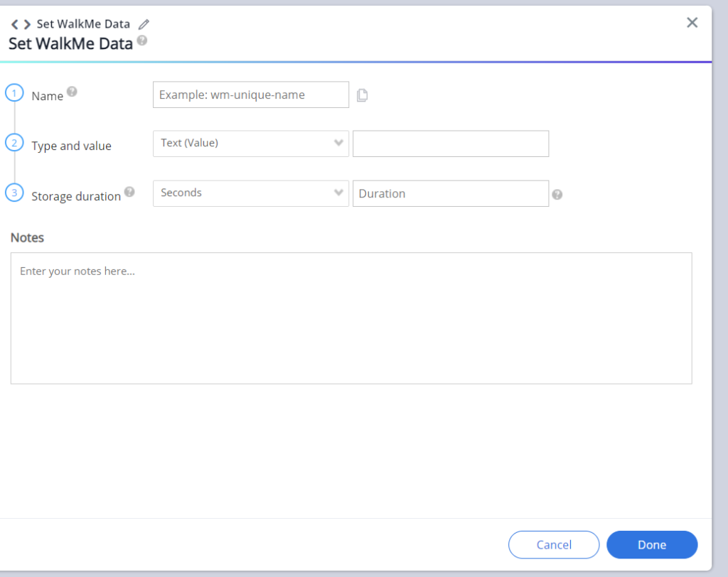Viewport: 728px width, 577px height.
Task: Click the copy icon beside Name field
Action: 362,95
